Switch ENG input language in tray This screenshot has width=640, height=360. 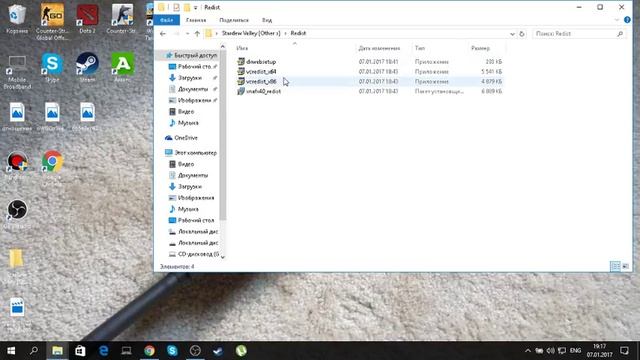click(576, 351)
